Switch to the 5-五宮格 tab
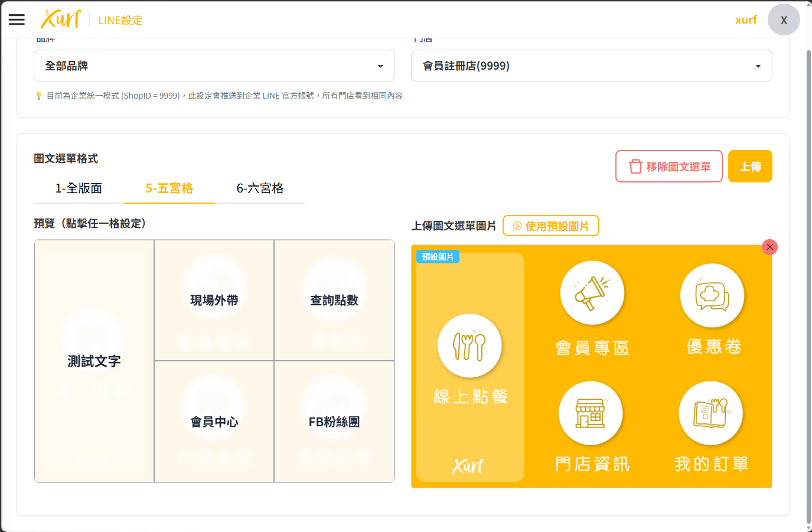812x532 pixels. pyautogui.click(x=169, y=188)
